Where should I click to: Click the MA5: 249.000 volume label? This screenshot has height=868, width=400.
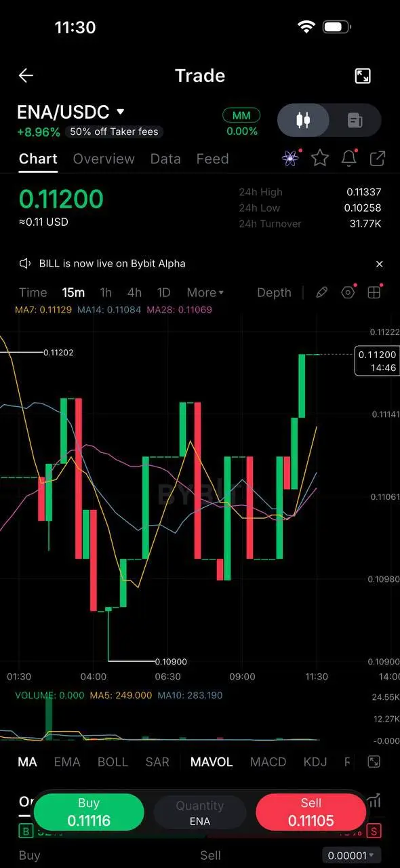tap(119, 695)
